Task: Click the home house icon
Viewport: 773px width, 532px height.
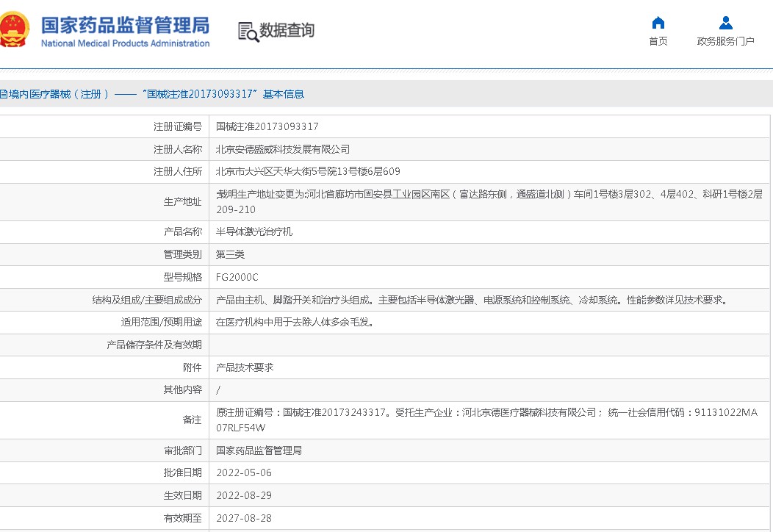Action: pos(658,23)
